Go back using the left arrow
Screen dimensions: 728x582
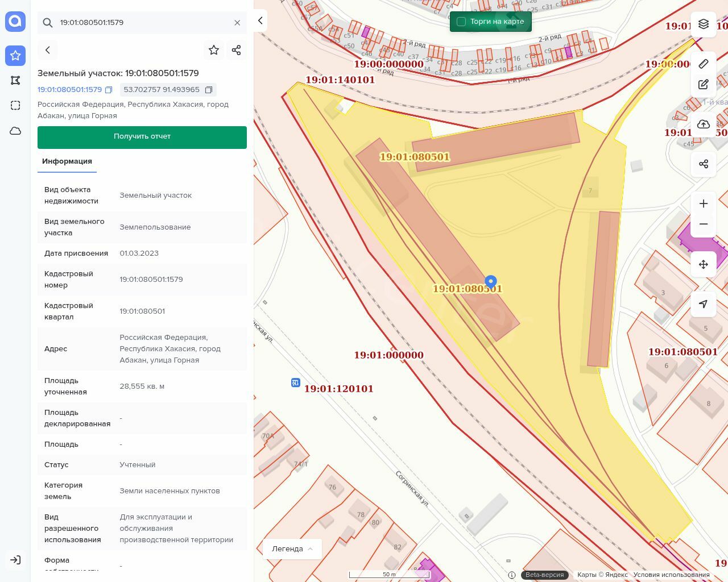point(48,50)
